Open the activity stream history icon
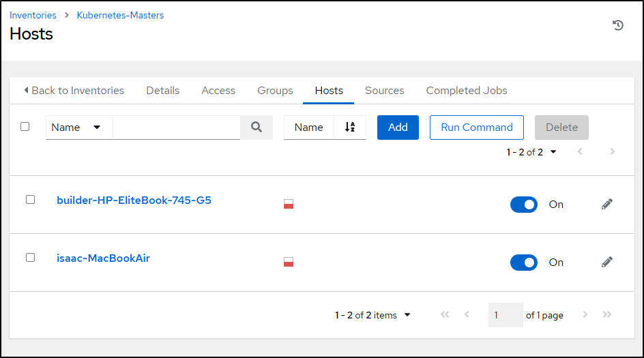Screen dimensions: 644x358 click(x=617, y=26)
